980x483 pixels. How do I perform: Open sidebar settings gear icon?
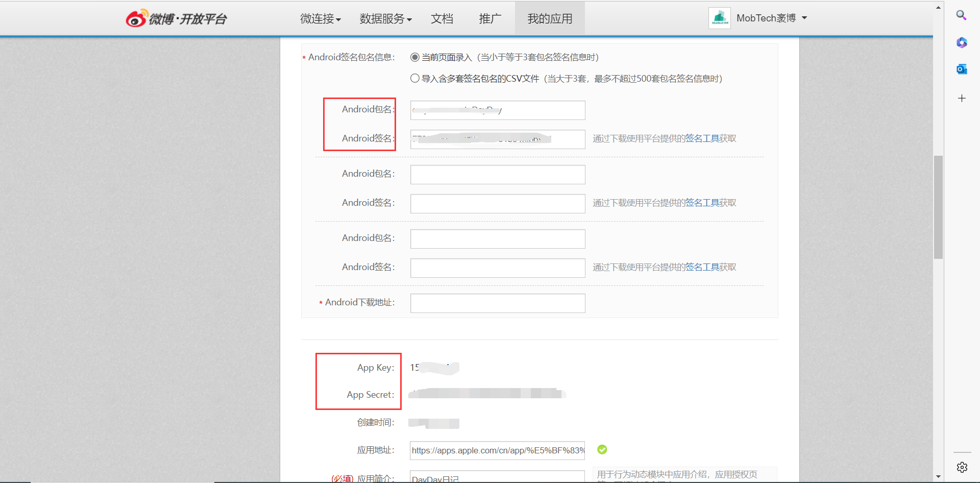[962, 467]
